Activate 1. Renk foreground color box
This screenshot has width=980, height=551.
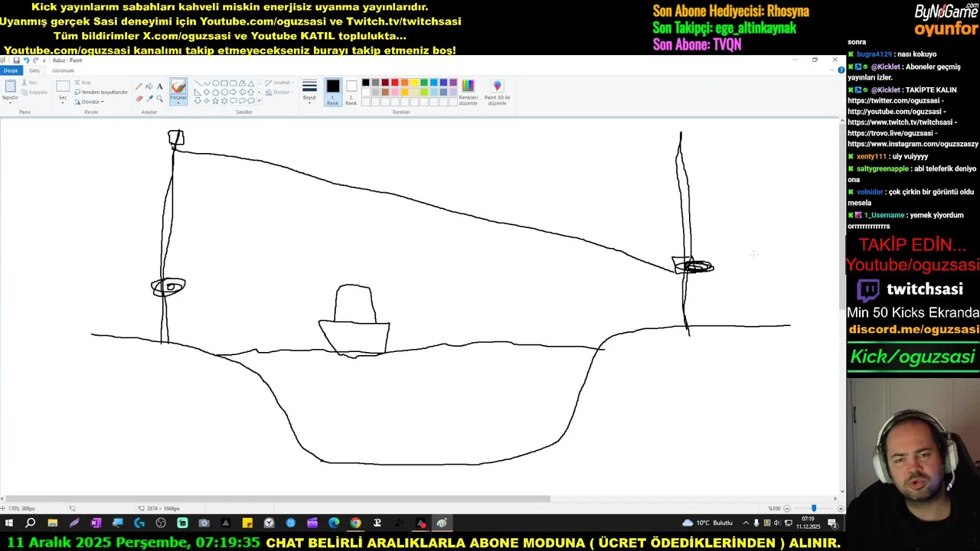click(333, 91)
